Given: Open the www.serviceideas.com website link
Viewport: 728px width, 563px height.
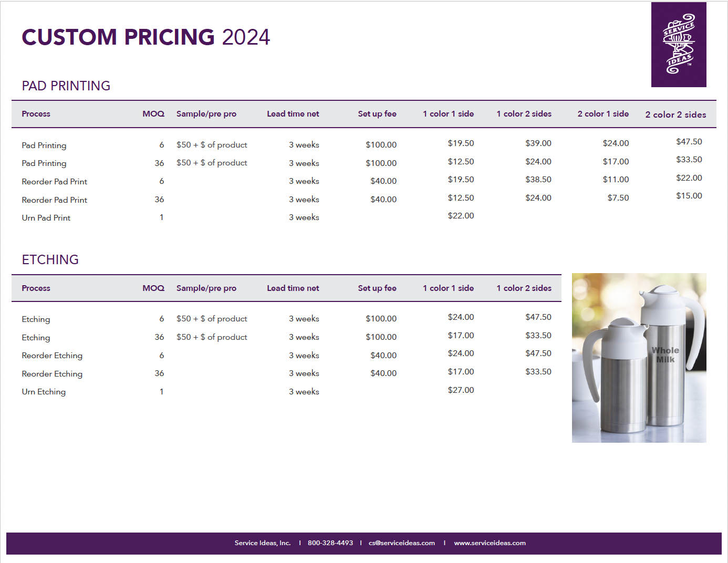Looking at the screenshot, I should pos(490,543).
